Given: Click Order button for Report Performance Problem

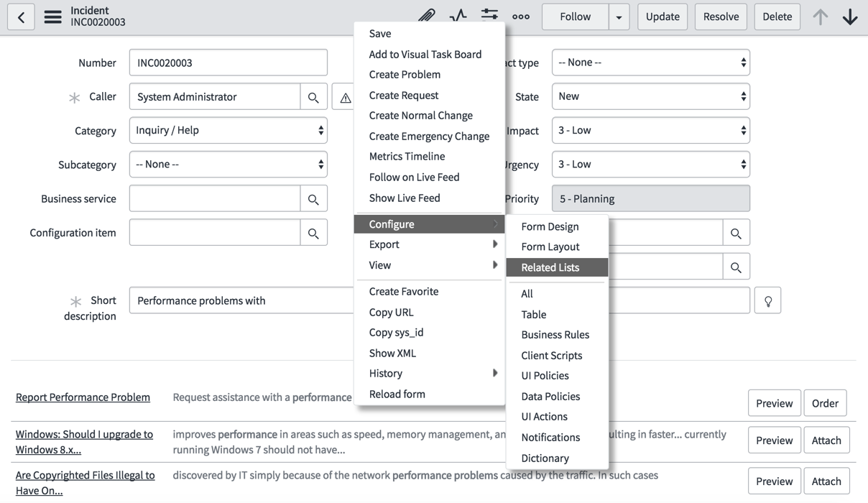Looking at the screenshot, I should 825,403.
